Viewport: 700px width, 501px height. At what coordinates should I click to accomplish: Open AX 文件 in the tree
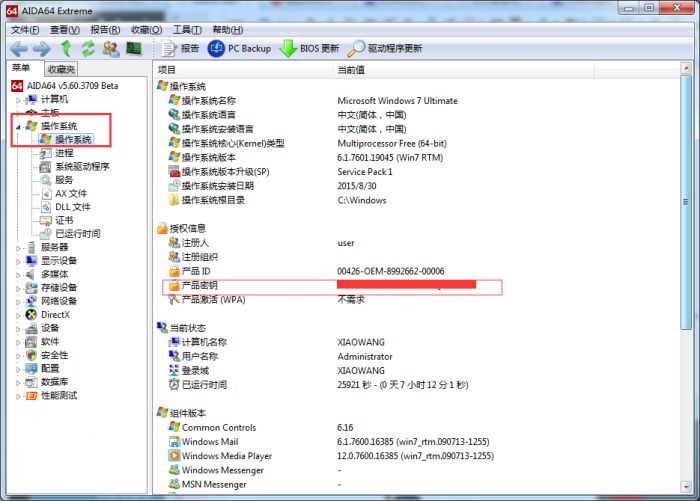click(71, 193)
